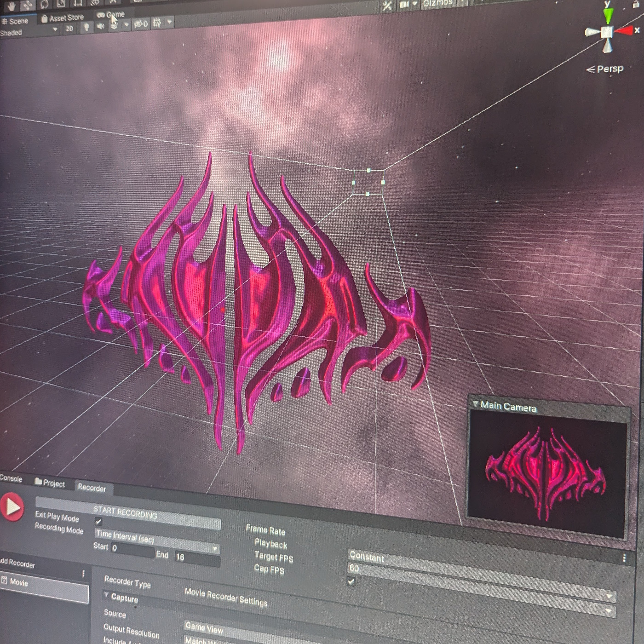Click hidden objects visibility icon
This screenshot has width=644, height=644.
tap(141, 24)
